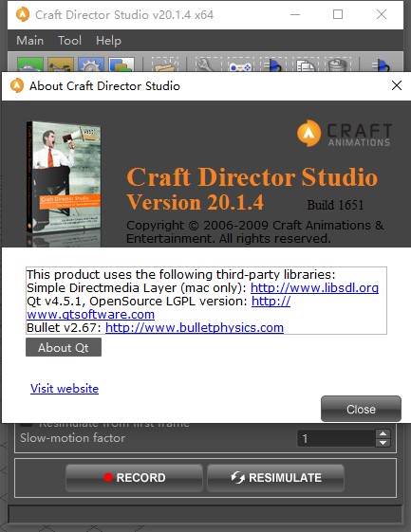Click the About Qt button
This screenshot has width=411, height=532.
click(x=64, y=347)
